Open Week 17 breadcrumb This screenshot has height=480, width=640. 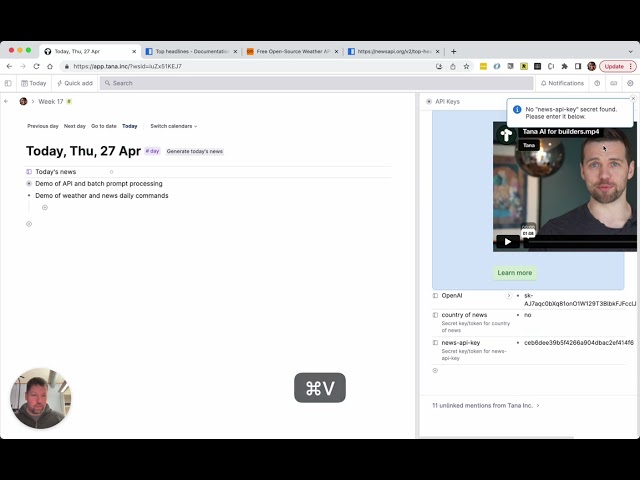(x=51, y=102)
